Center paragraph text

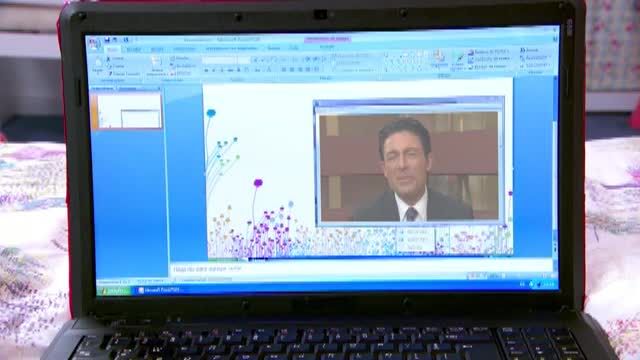(292, 70)
